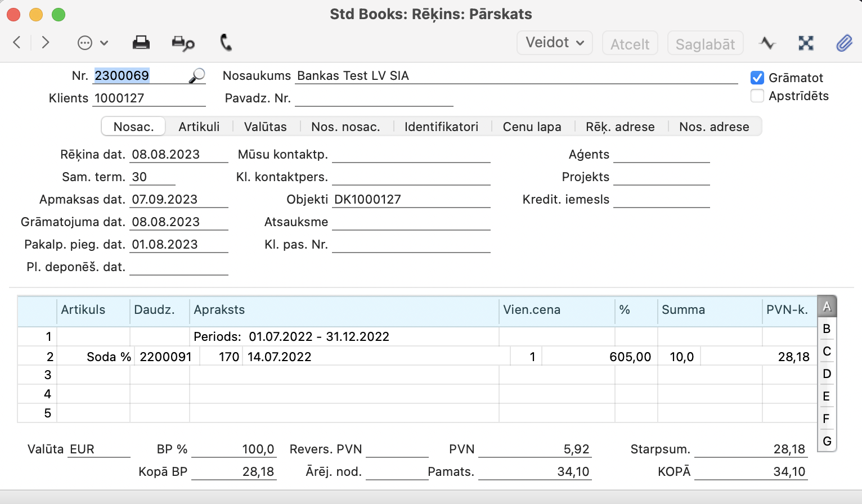Click the printer icon
This screenshot has width=862, height=504.
click(x=141, y=43)
